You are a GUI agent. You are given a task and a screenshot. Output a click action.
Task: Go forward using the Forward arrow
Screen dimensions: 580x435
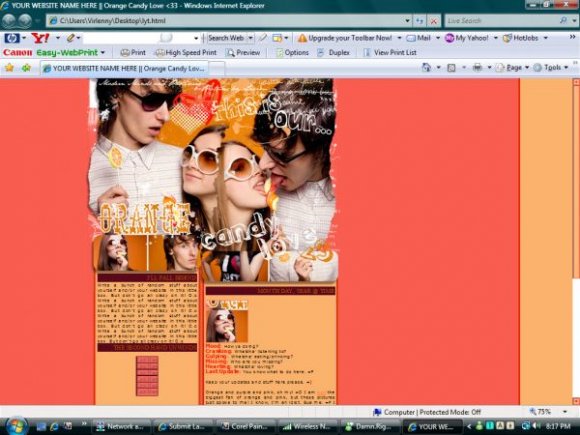25,20
